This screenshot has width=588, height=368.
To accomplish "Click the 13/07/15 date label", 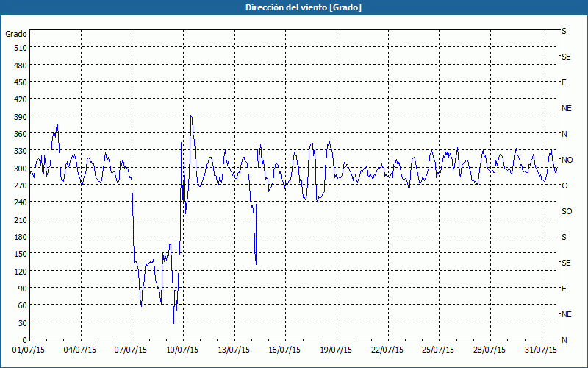I will (x=234, y=350).
